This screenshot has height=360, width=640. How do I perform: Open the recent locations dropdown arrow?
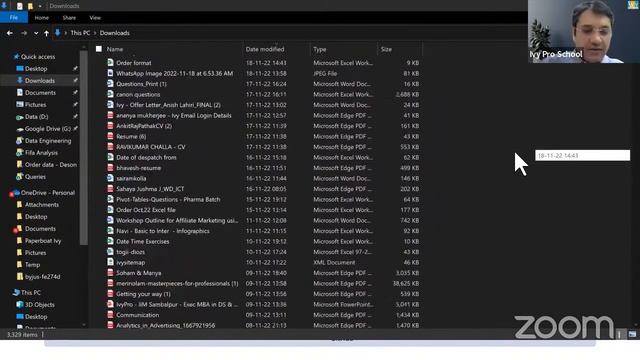pyautogui.click(x=36, y=33)
